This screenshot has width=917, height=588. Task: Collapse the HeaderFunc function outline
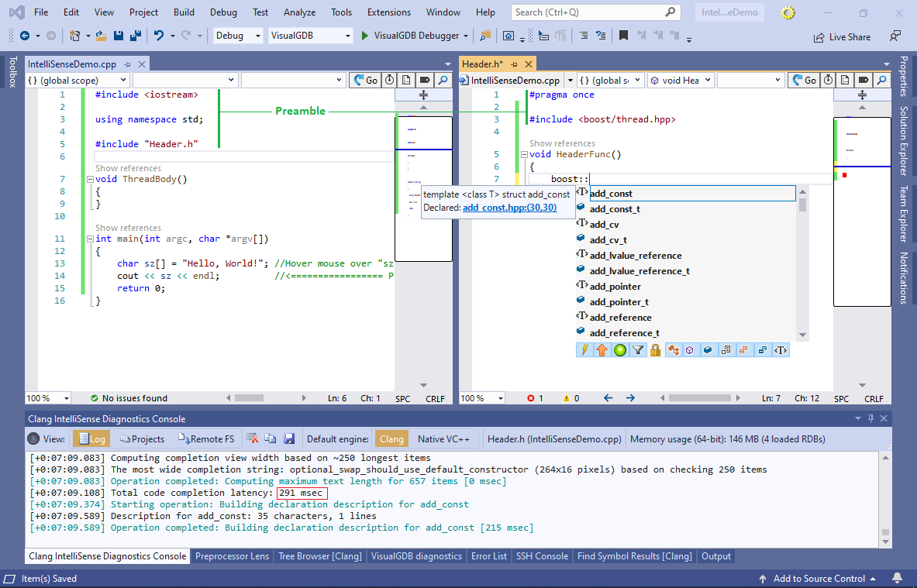pyautogui.click(x=524, y=155)
